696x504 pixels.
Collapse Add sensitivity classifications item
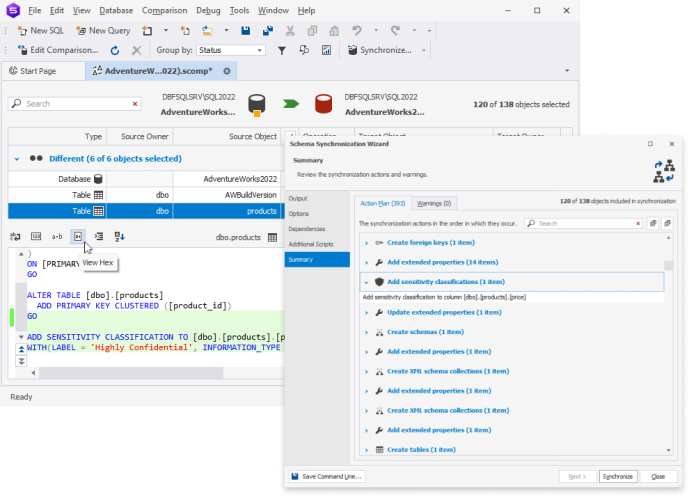366,282
